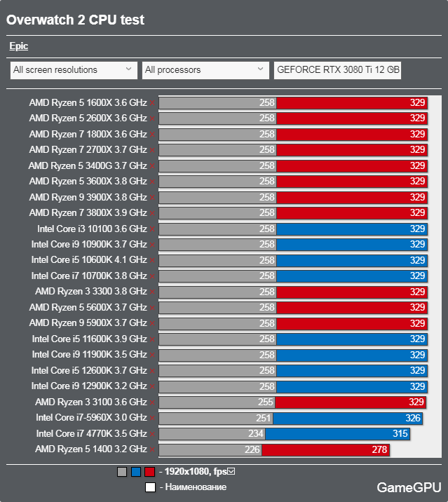Click the Intel Core i5 11600K 3.9 GHz label
This screenshot has width=448, height=502.
89,339
